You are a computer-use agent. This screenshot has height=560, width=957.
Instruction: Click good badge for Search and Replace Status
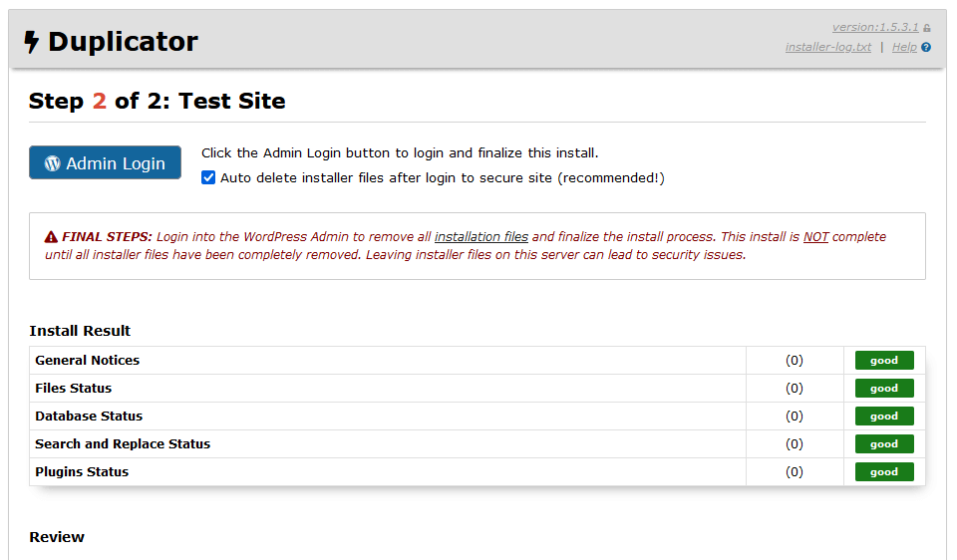point(884,444)
